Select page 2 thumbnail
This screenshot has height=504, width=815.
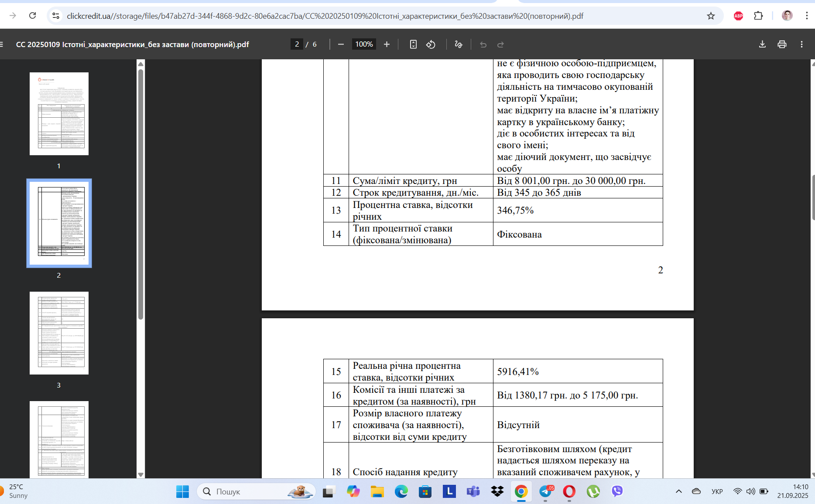59,223
